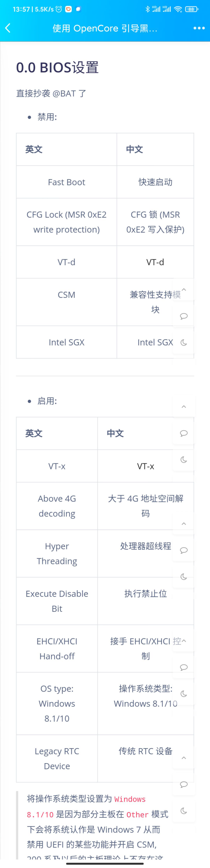The image size is (210, 868).
Task: Toggle dark mode moon beside VT-x row
Action: pos(184,460)
